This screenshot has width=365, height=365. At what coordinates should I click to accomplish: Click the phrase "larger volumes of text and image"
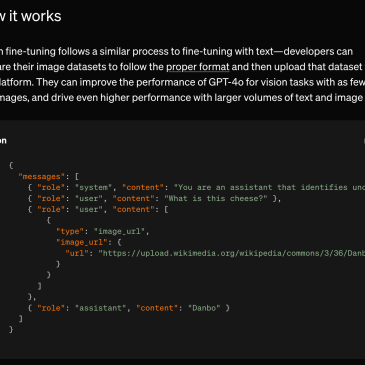click(x=288, y=98)
